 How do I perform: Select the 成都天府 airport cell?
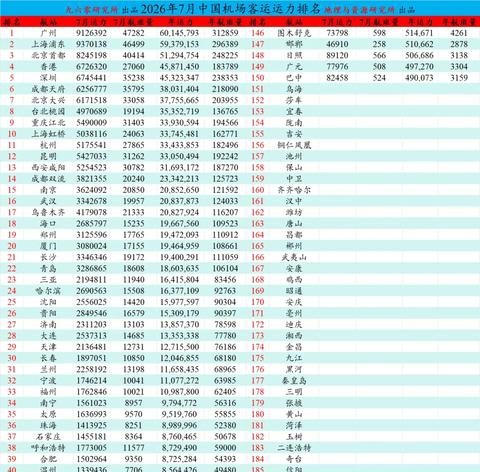pos(48,89)
